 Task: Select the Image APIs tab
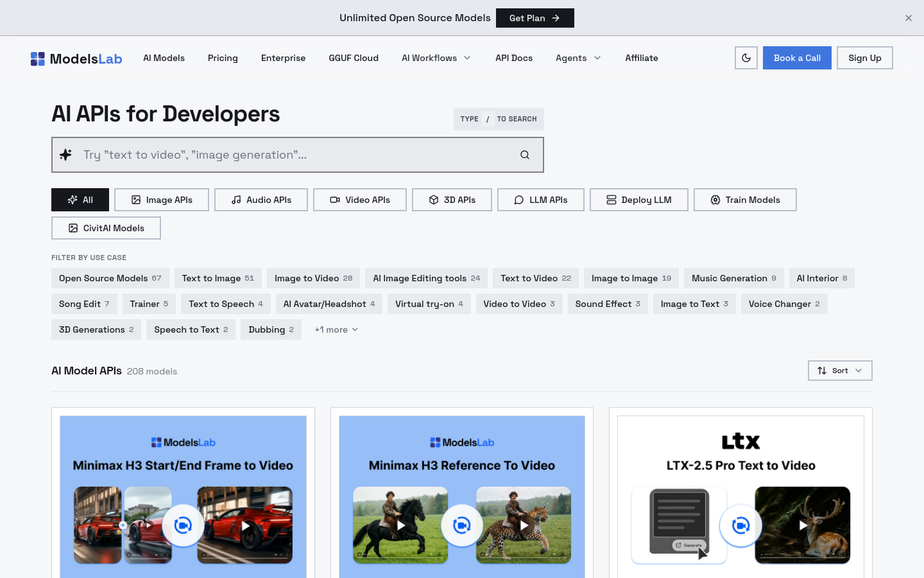162,200
